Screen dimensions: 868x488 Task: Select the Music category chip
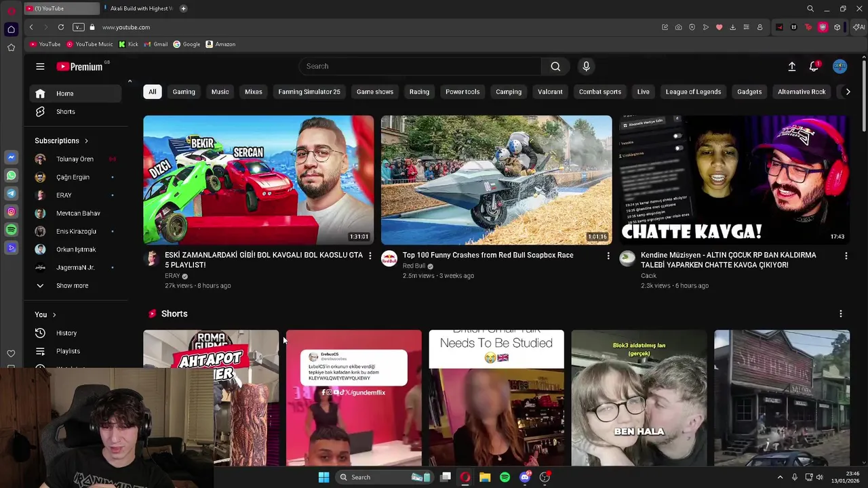point(220,91)
